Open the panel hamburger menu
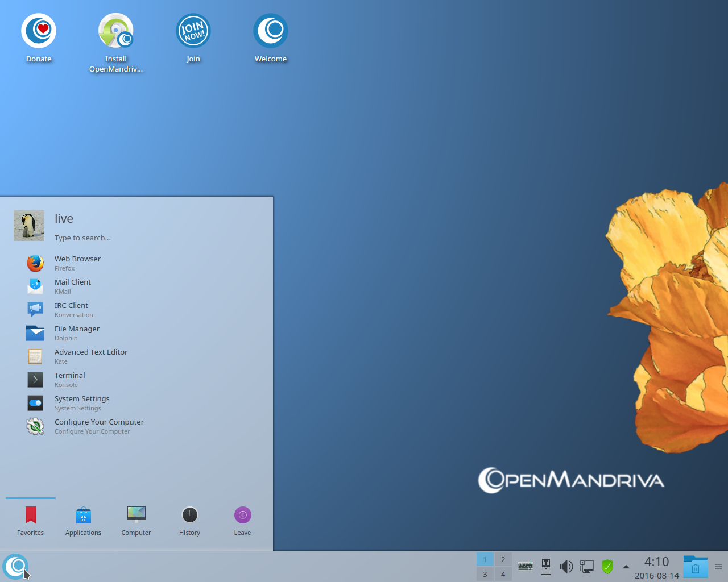The image size is (728, 582). [718, 567]
